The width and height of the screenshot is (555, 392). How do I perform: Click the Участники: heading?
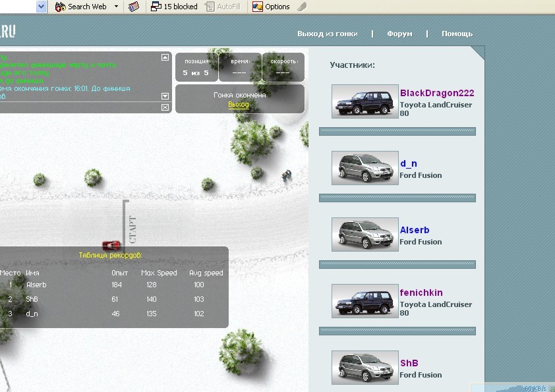352,65
